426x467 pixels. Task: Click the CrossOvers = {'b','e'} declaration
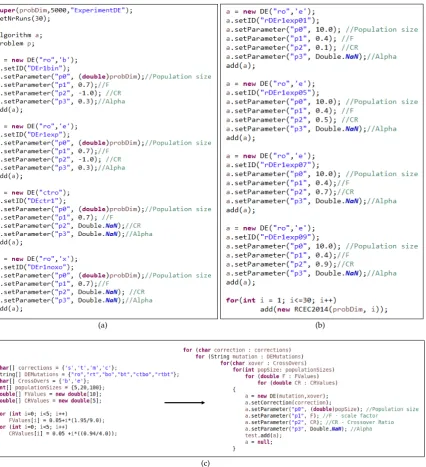pyautogui.click(x=45, y=381)
